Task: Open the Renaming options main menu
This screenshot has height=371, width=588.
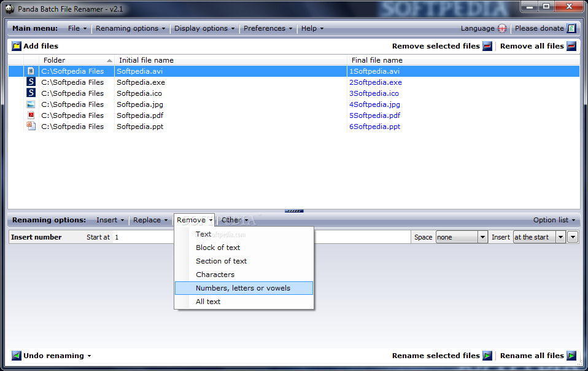Action: click(130, 28)
